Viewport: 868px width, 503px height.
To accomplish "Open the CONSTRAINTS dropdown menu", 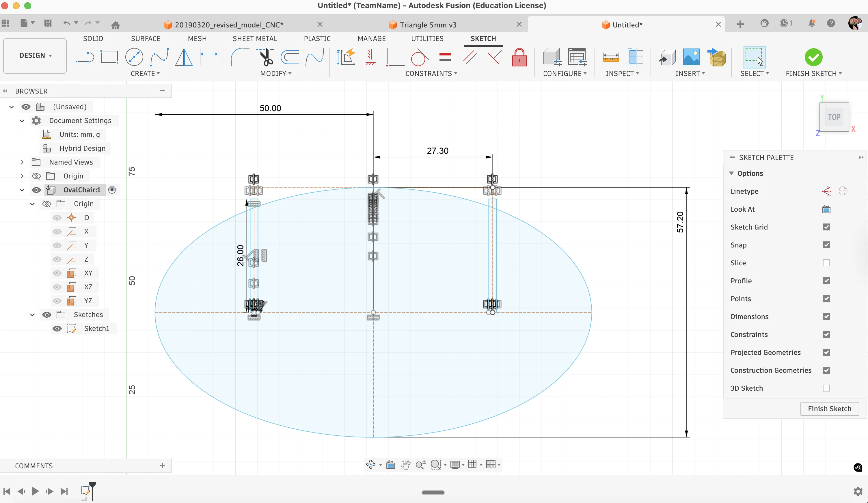I will click(x=431, y=73).
